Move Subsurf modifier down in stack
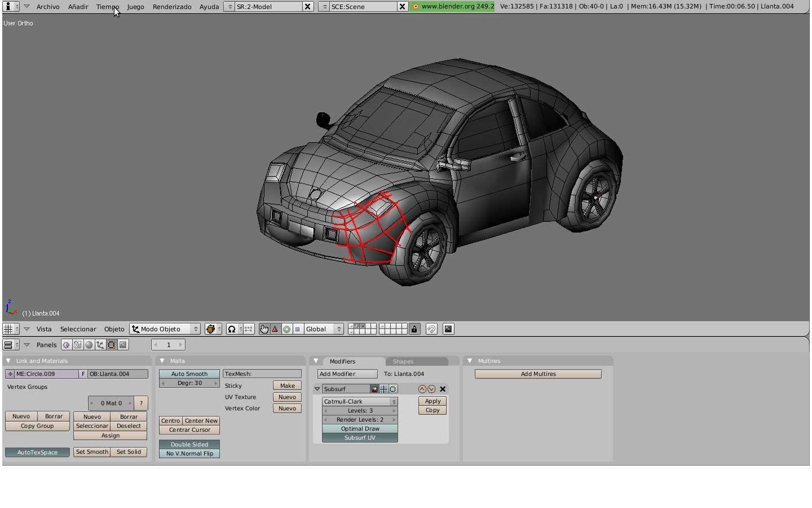Viewport: 812px width, 508px height. 431,389
